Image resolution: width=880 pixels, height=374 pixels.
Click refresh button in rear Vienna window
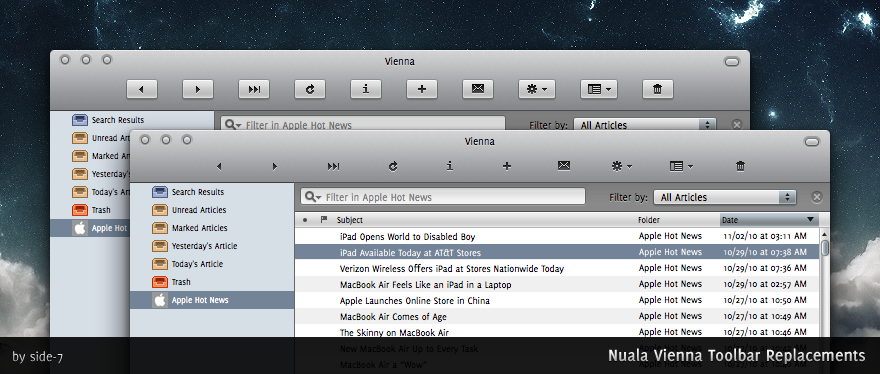[310, 89]
